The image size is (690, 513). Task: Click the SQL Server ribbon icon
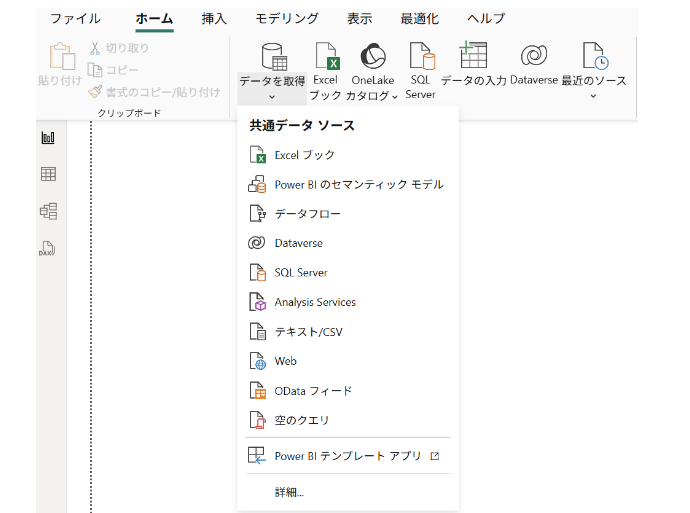click(422, 56)
